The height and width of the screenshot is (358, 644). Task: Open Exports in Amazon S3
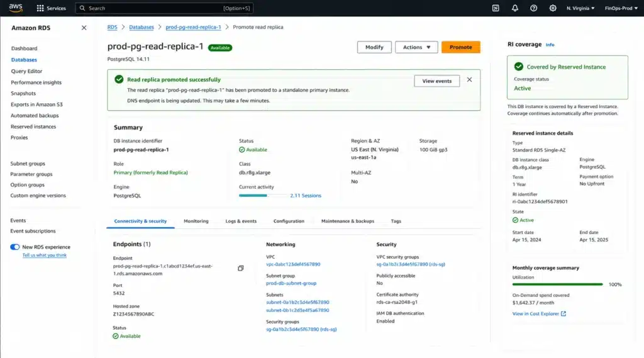click(36, 104)
